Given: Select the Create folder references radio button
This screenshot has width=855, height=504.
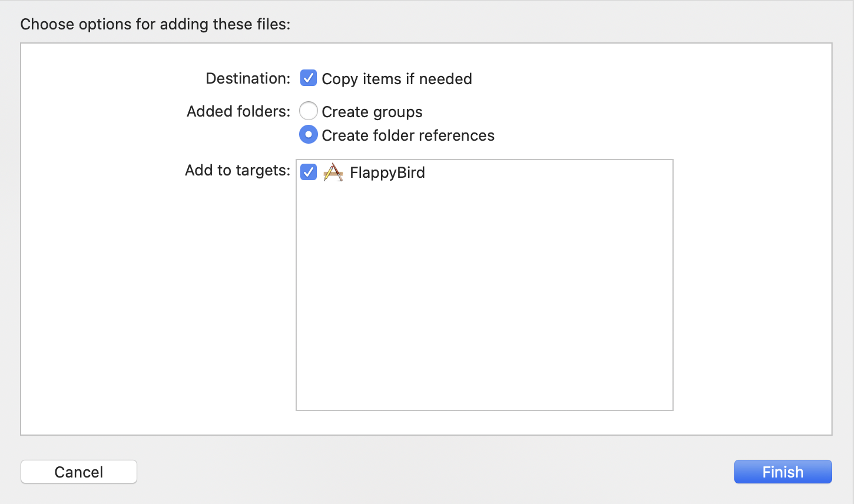Looking at the screenshot, I should pyautogui.click(x=309, y=135).
